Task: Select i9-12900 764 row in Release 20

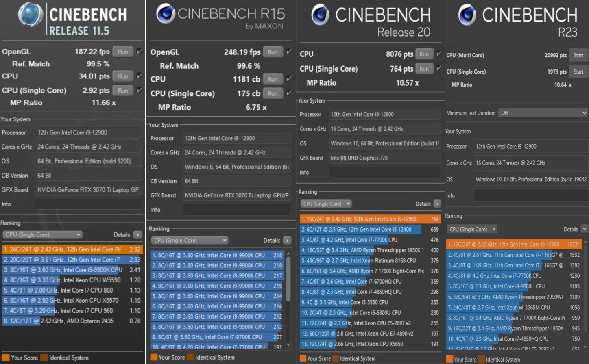Action: [370, 219]
